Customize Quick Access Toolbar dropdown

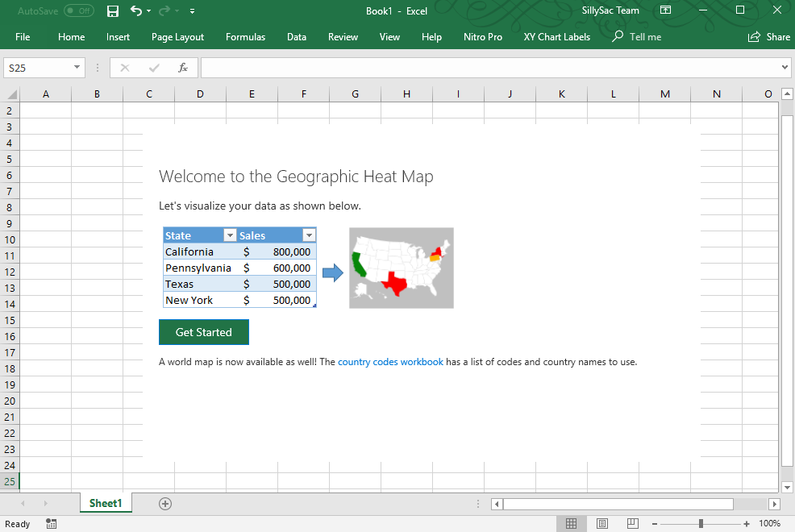point(192,11)
